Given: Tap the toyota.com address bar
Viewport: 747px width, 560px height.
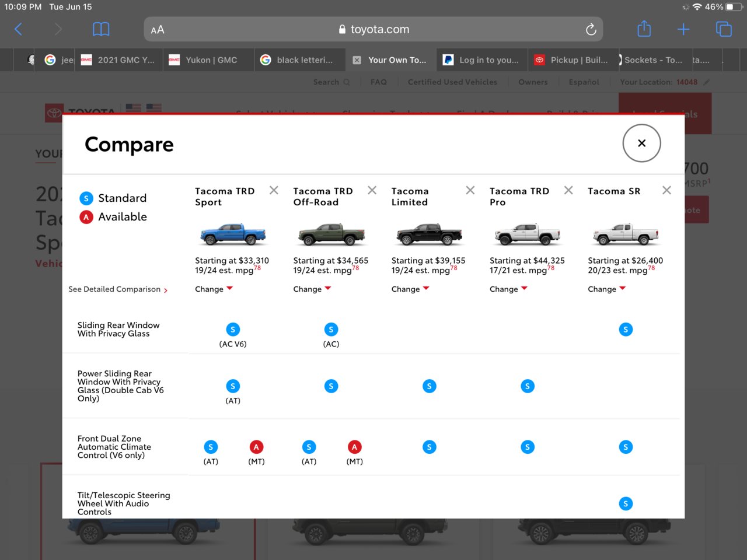Looking at the screenshot, I should click(x=373, y=29).
